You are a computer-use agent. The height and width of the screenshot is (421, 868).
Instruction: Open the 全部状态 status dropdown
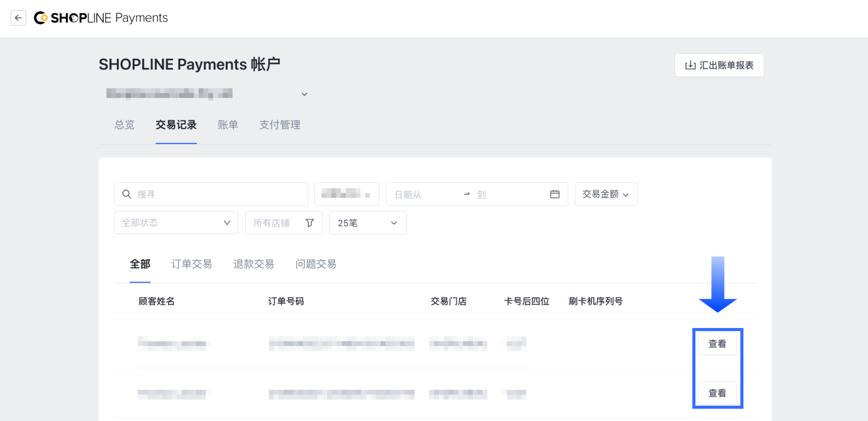[x=176, y=223]
